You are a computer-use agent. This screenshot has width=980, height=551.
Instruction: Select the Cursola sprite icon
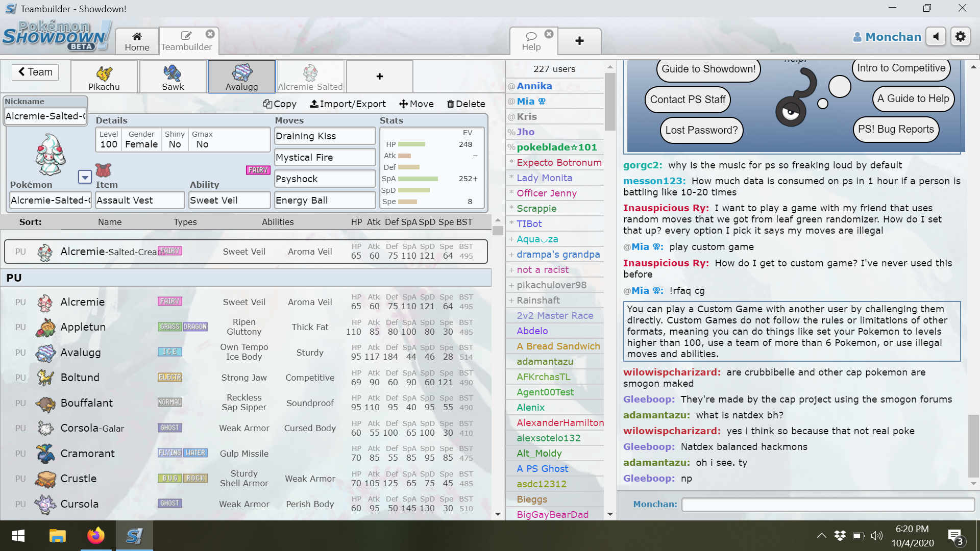coord(45,504)
